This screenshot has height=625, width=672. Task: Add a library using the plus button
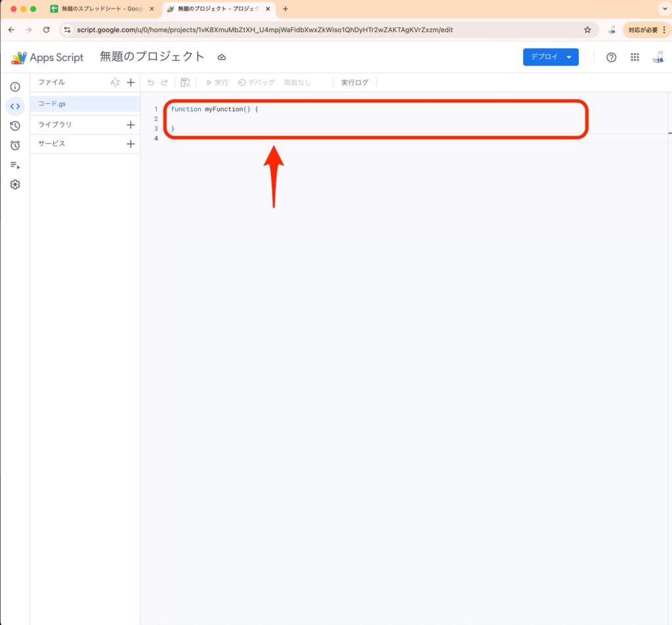pyautogui.click(x=131, y=125)
